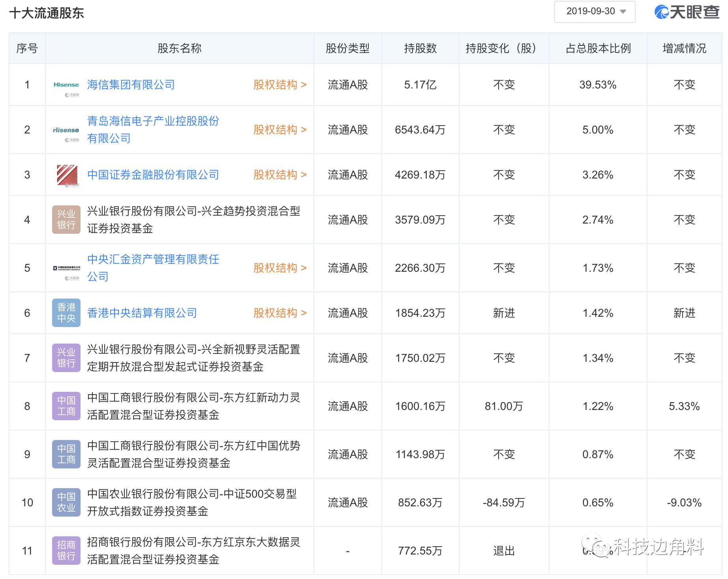Click the 兴业银行 purple badge in row 7
This screenshot has width=728, height=579.
66,358
